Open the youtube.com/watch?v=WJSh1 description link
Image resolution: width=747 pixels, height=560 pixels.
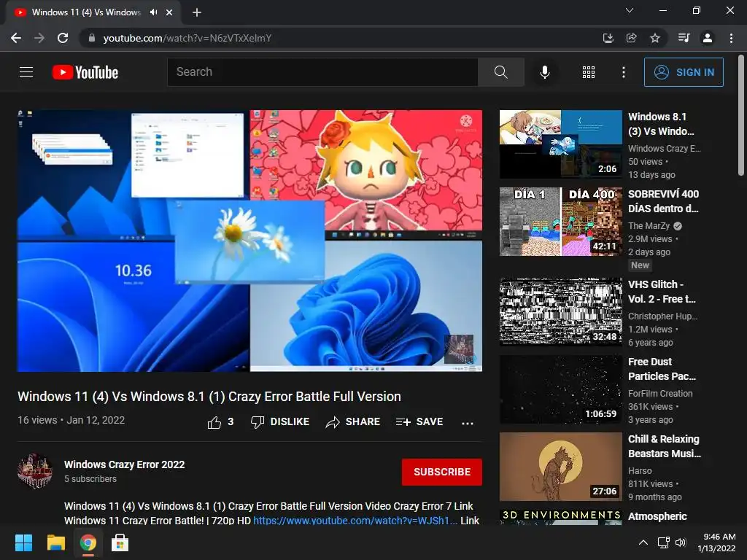[355, 521]
